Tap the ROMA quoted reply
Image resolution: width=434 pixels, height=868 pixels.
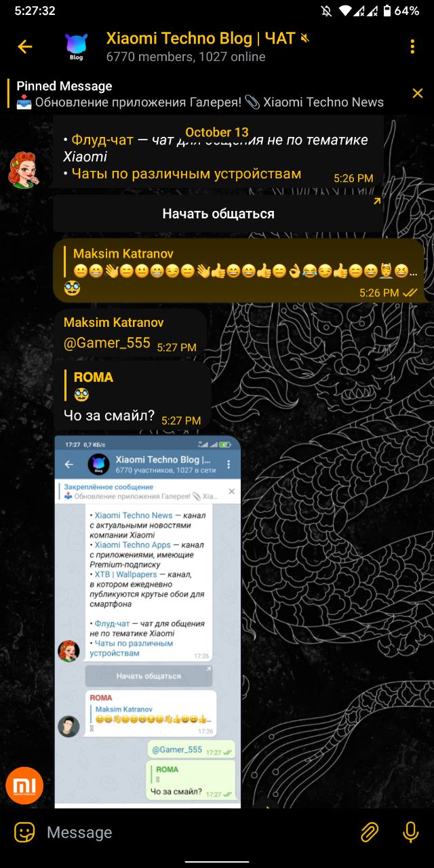pos(95,385)
